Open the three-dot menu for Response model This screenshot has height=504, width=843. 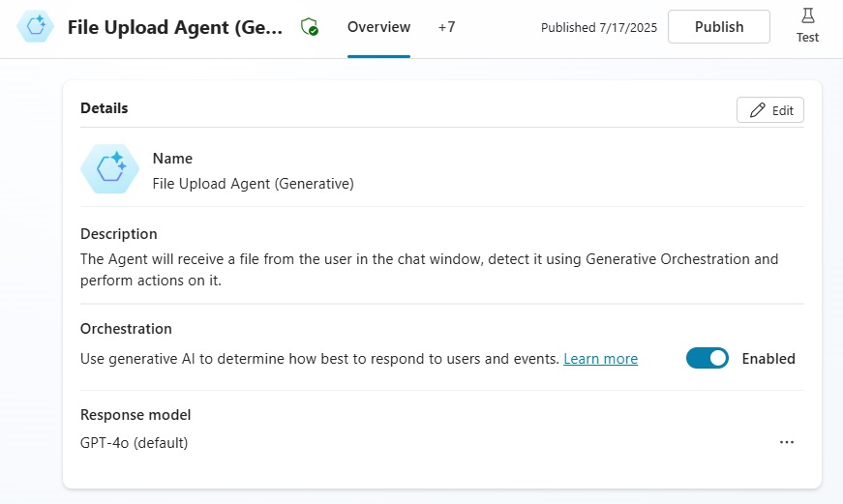click(x=787, y=442)
